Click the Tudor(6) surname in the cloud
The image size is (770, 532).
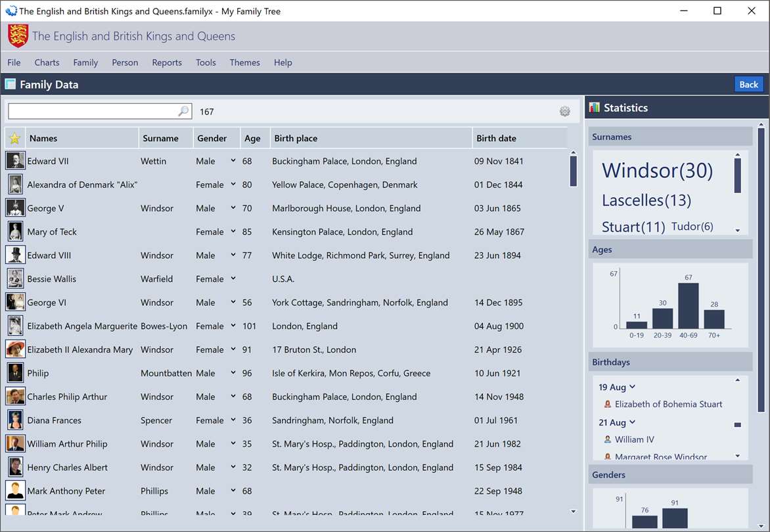692,226
